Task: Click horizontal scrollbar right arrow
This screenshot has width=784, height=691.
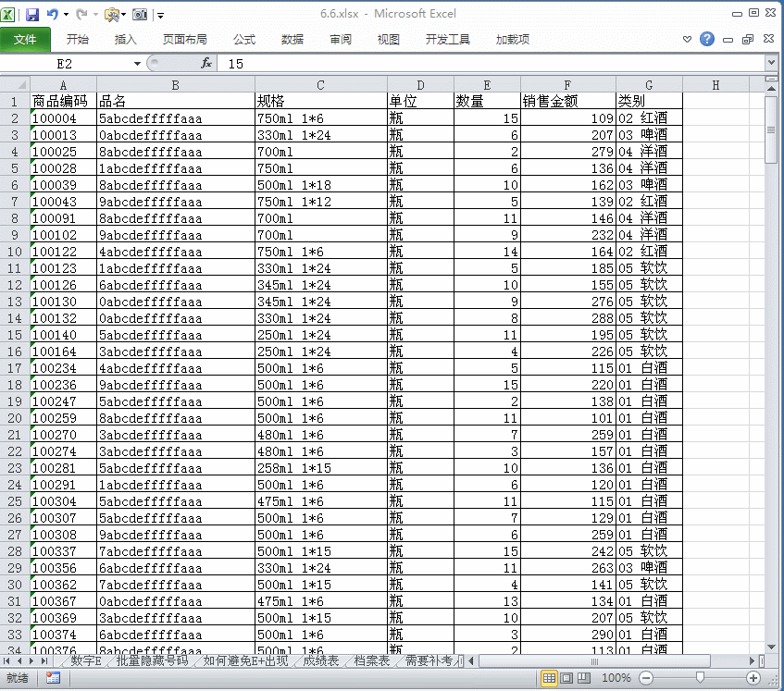Action: (x=752, y=661)
